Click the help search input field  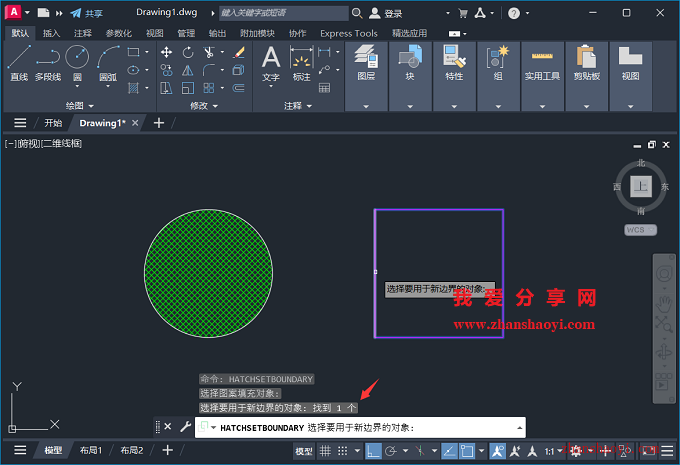coord(284,13)
